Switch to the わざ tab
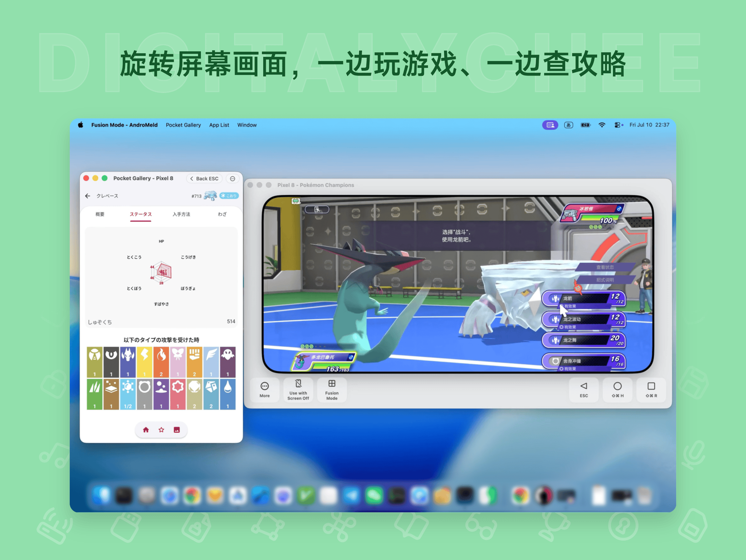This screenshot has width=746, height=560. pyautogui.click(x=222, y=214)
